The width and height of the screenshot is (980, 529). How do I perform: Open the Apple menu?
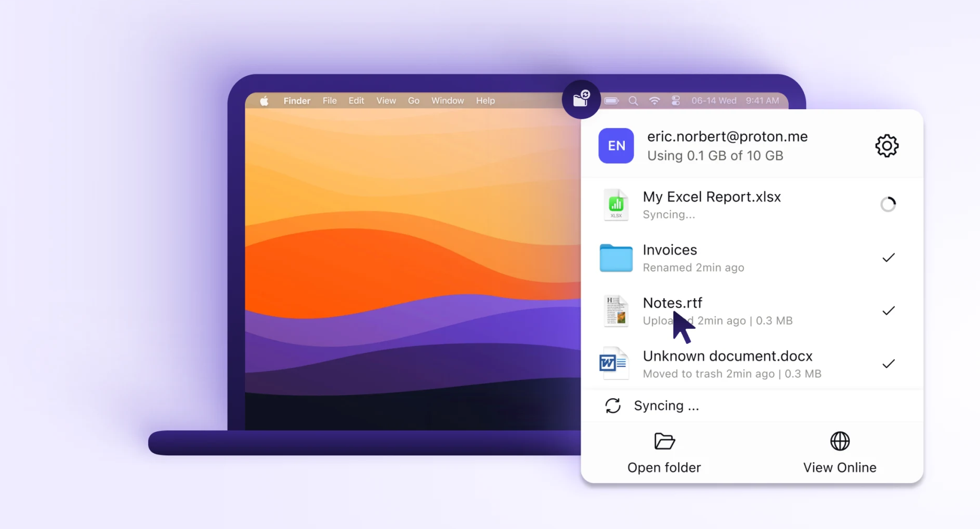[264, 101]
